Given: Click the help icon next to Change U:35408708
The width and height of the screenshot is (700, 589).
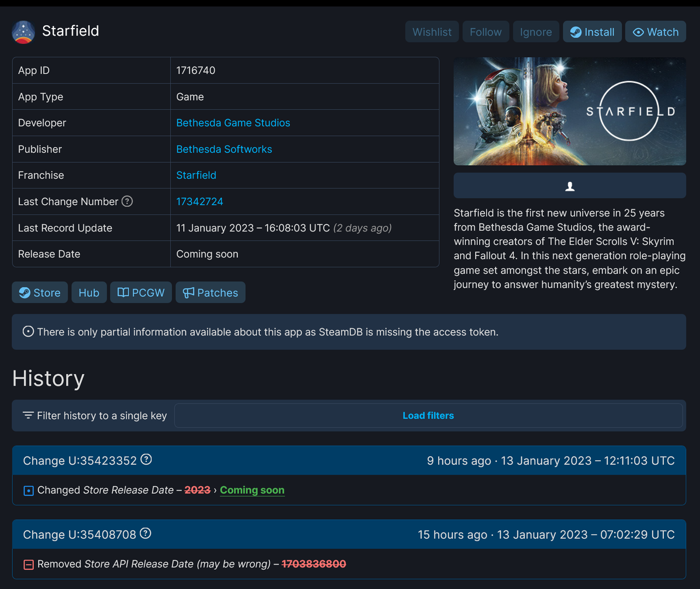Looking at the screenshot, I should coord(146,534).
